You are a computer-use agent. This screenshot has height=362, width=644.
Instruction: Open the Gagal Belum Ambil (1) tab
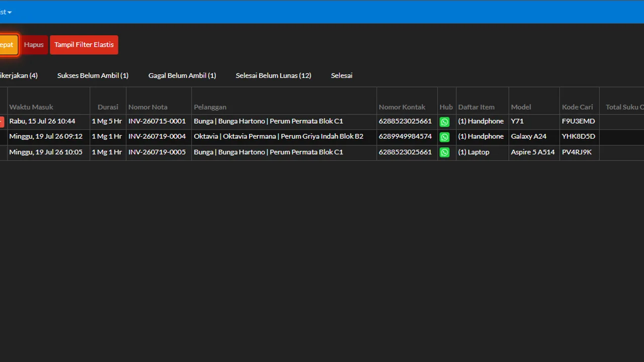tap(182, 75)
